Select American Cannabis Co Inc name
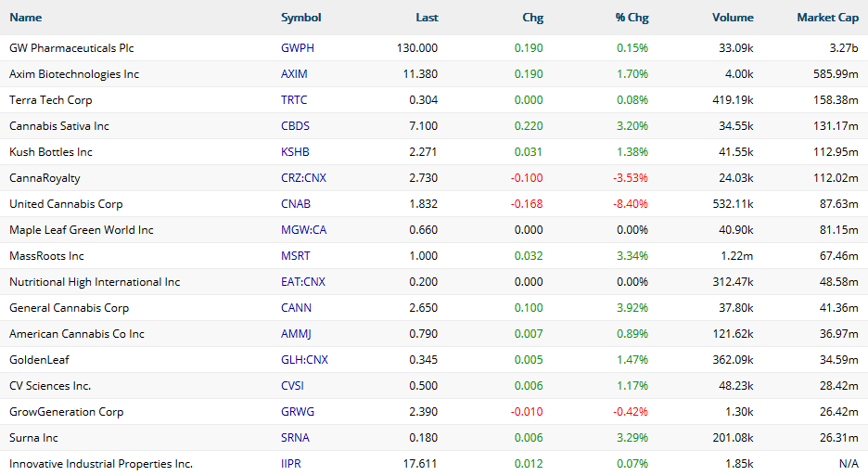This screenshot has height=476, width=868. tap(77, 335)
